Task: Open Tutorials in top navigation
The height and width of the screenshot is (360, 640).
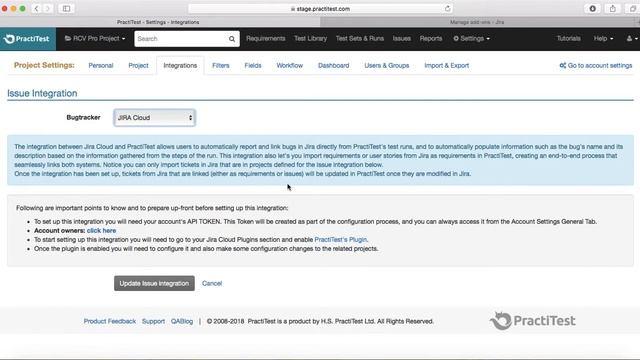Action: 569,39
